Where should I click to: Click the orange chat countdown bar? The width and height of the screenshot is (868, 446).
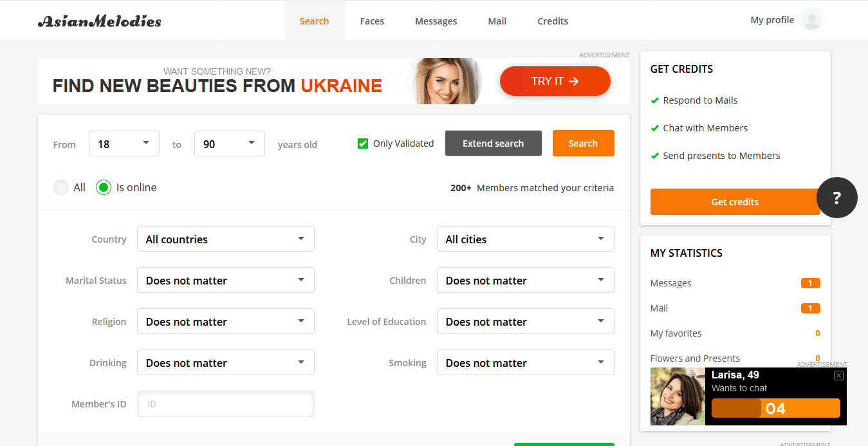click(x=776, y=408)
